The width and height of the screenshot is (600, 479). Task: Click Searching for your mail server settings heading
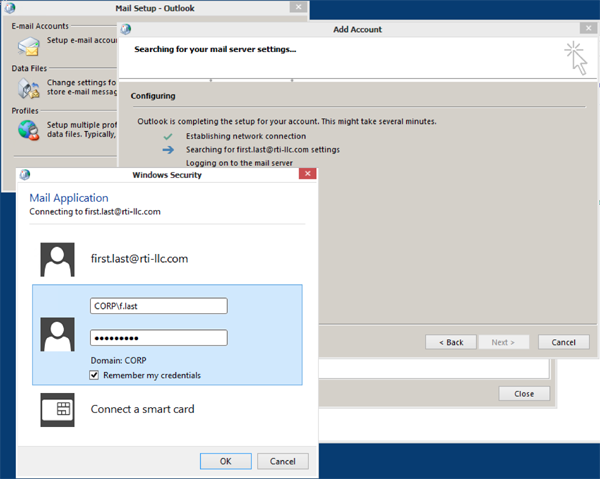coord(215,49)
